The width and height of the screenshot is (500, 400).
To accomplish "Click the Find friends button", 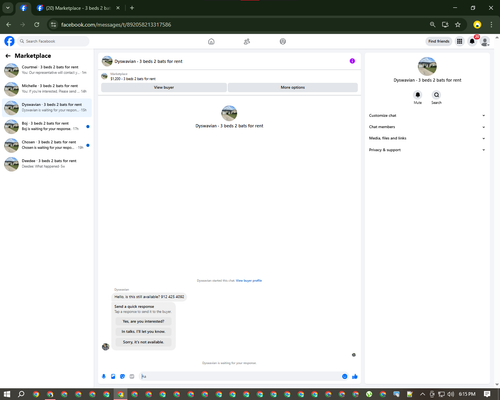I will 439,41.
